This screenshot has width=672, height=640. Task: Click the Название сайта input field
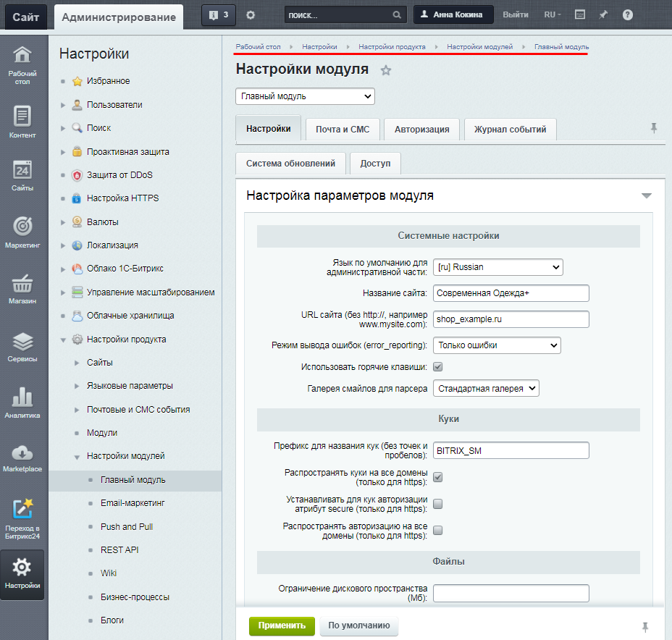511,293
